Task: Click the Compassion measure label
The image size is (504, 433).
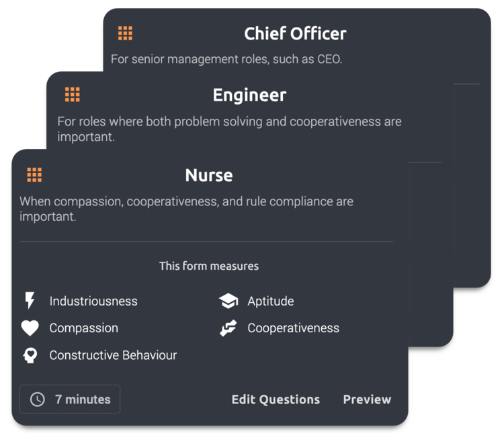Action: coord(84,328)
